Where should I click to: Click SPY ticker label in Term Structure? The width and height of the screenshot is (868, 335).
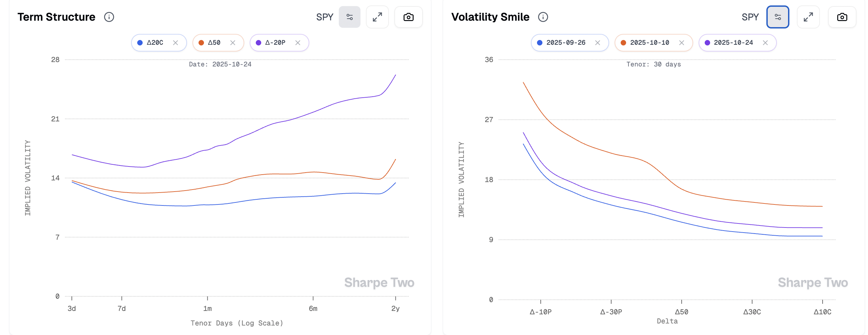tap(325, 17)
